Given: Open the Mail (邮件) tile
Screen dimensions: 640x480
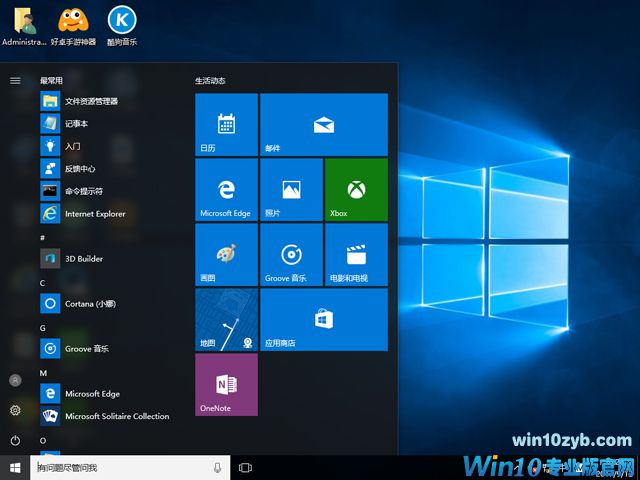Looking at the screenshot, I should click(x=324, y=124).
